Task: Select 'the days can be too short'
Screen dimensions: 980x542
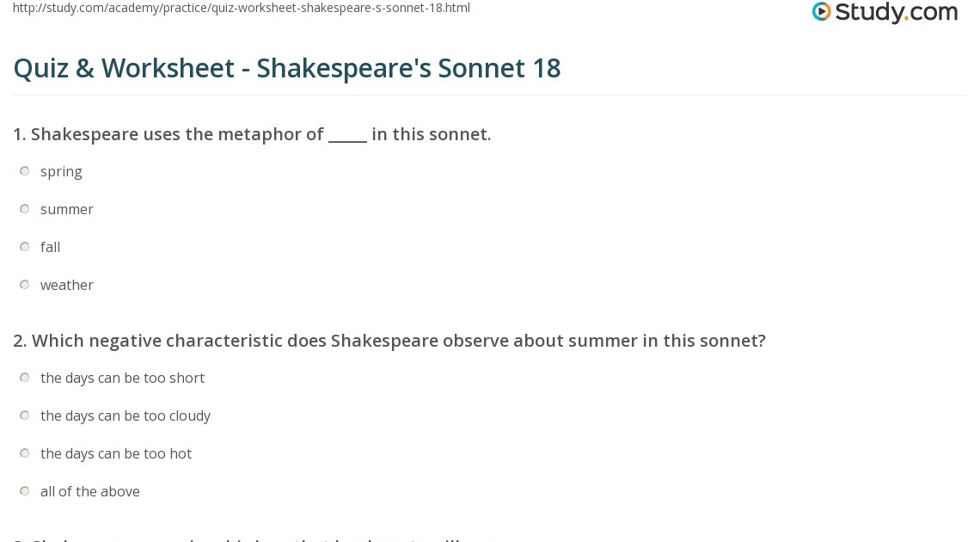Action: point(25,378)
